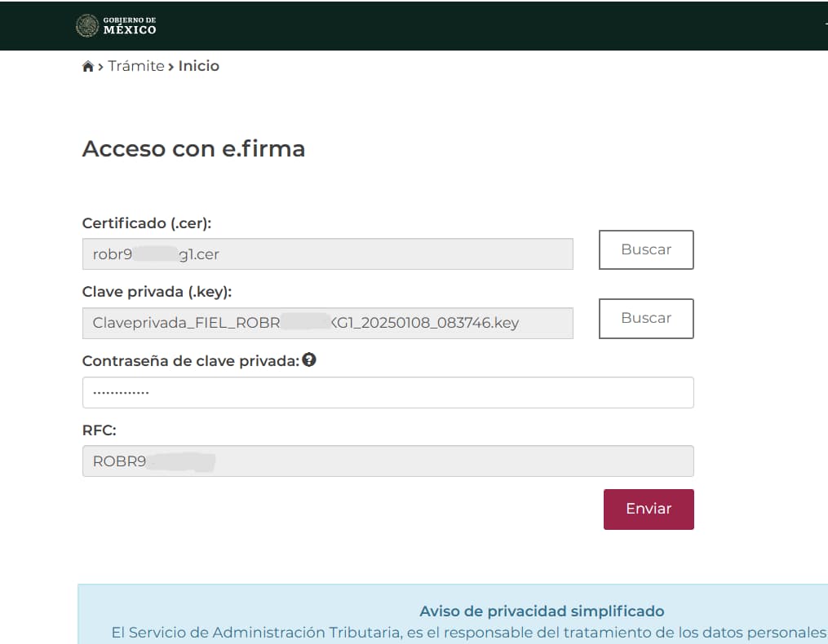Browse for certificate with first Buscar button
Viewport: 828px width, 644px height.
(x=646, y=249)
